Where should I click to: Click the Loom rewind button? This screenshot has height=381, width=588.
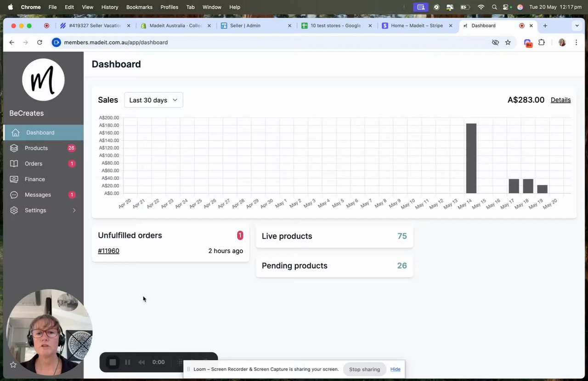[x=141, y=362]
